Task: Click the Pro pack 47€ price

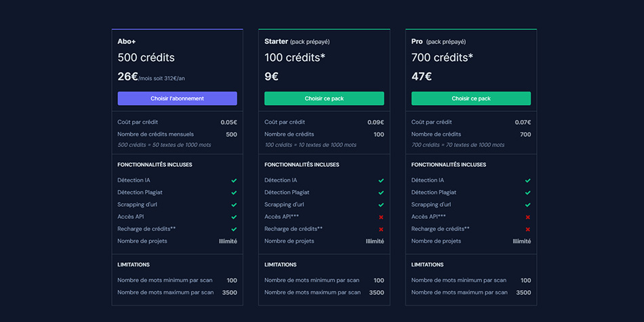Action: tap(422, 77)
